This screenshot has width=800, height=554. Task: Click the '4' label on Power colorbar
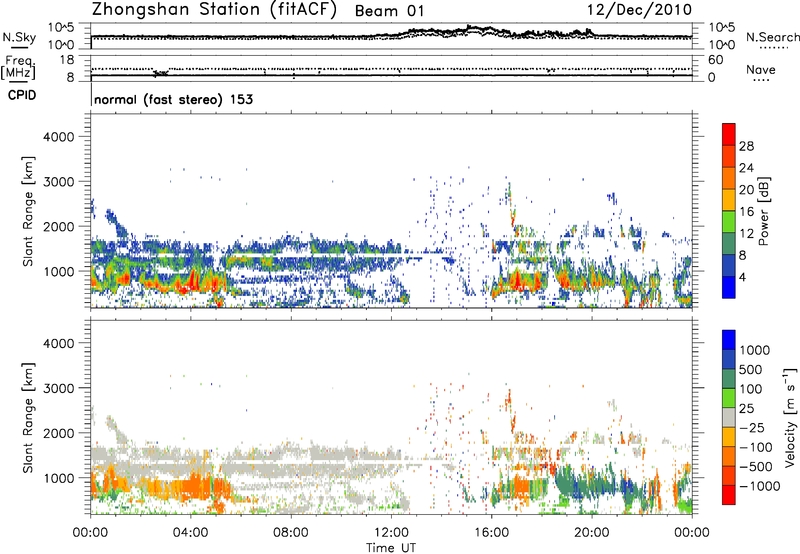coord(743,277)
